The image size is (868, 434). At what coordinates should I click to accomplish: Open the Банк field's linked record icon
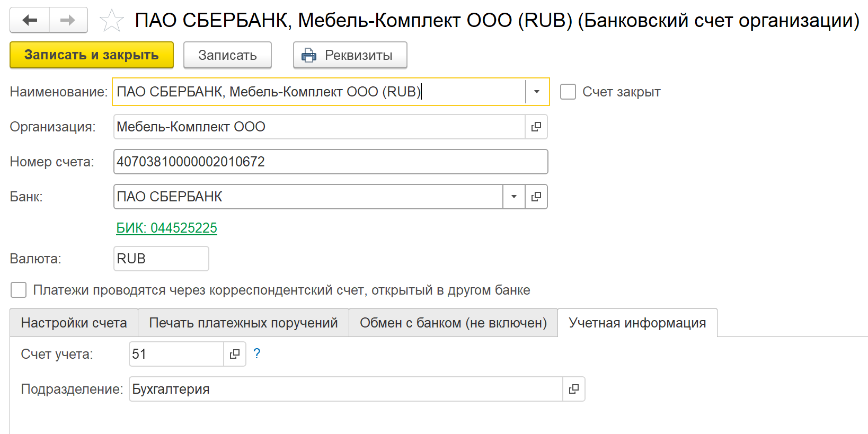click(536, 197)
